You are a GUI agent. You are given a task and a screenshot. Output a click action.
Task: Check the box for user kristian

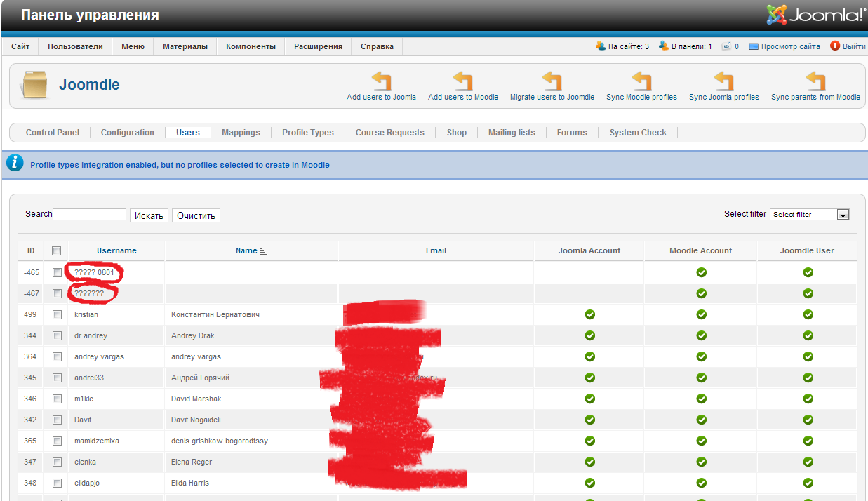(x=57, y=314)
